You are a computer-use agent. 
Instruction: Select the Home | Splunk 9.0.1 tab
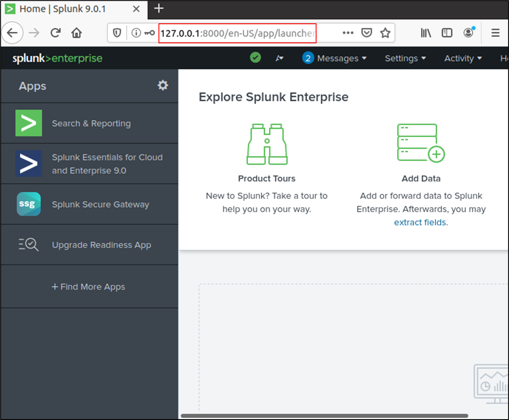[74, 9]
